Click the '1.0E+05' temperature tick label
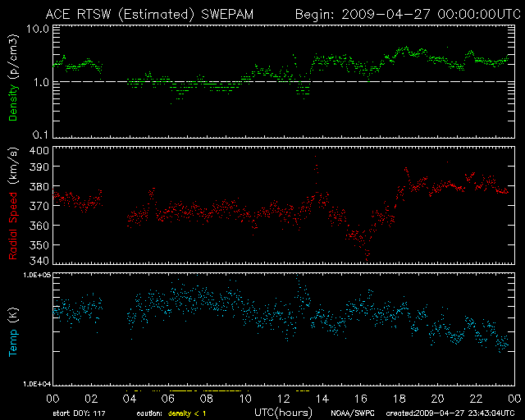 (37, 276)
